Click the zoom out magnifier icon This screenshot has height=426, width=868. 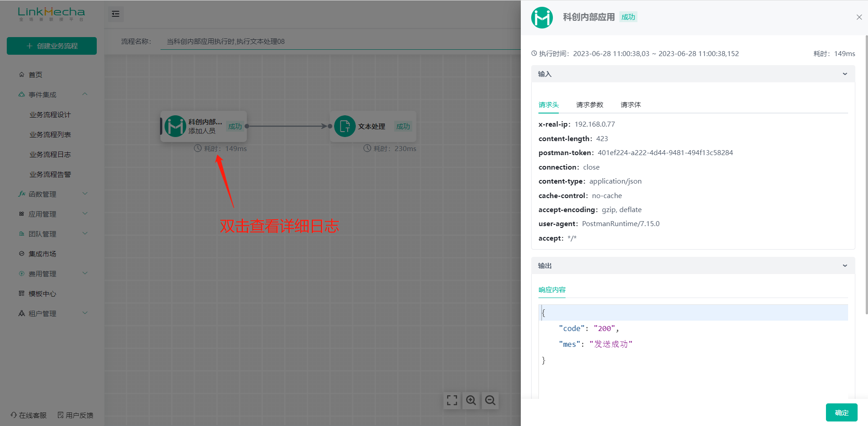[x=490, y=400]
